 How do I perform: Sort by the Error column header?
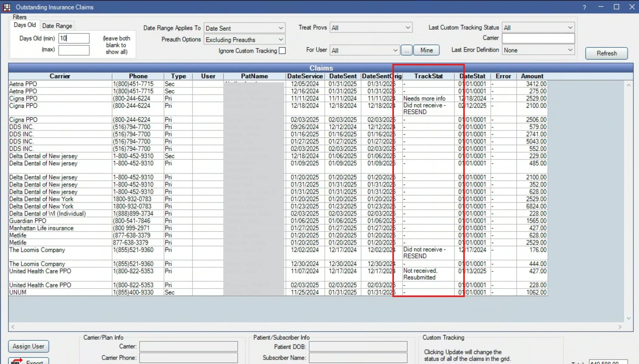click(x=503, y=76)
